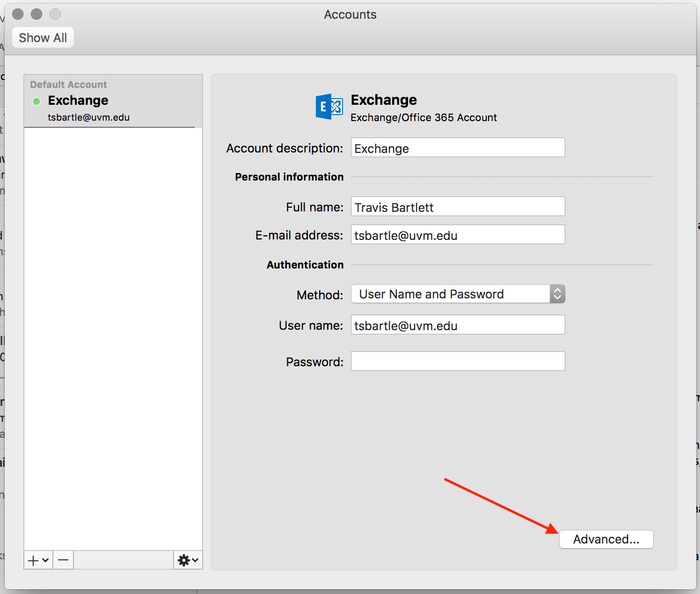Screen dimensions: 700x594
Task: Click the stepper arrows on the Method selector
Action: 557,294
